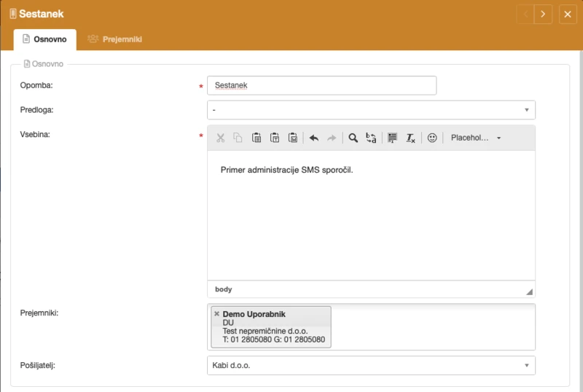583x392 pixels.
Task: Click Paste as plain text icon
Action: pos(275,138)
